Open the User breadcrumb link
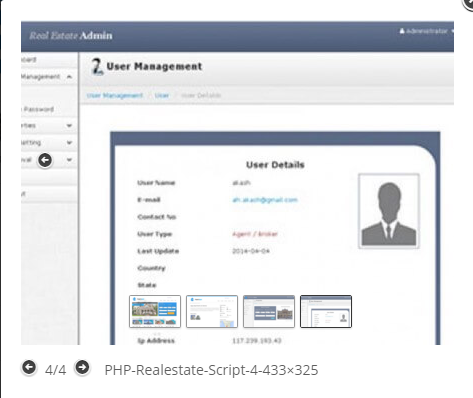The height and width of the screenshot is (398, 473). coord(162,96)
